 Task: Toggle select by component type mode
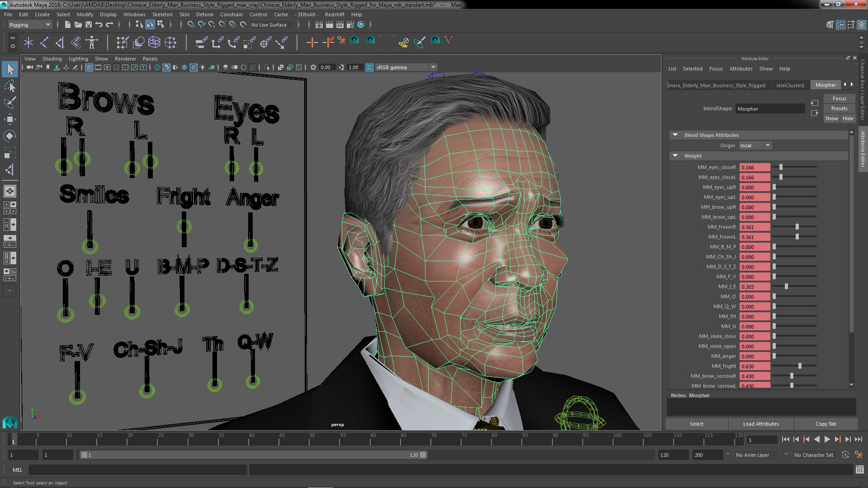(160, 25)
